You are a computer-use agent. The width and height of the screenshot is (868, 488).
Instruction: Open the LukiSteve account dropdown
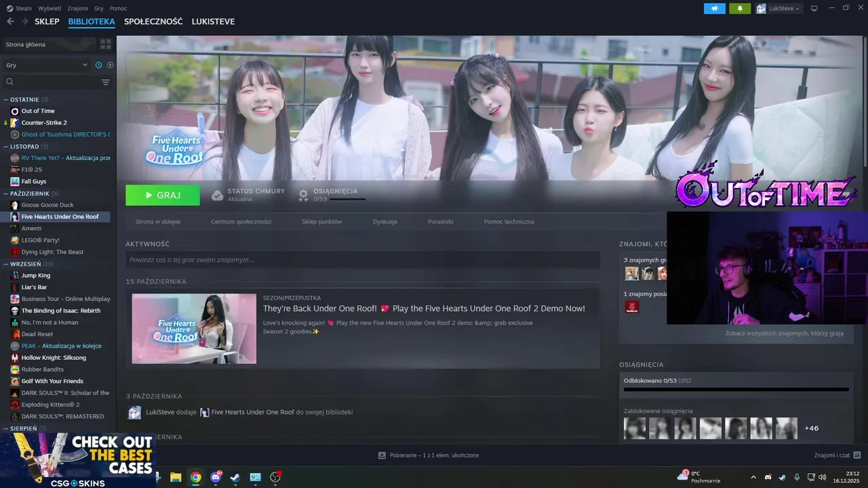(x=779, y=8)
